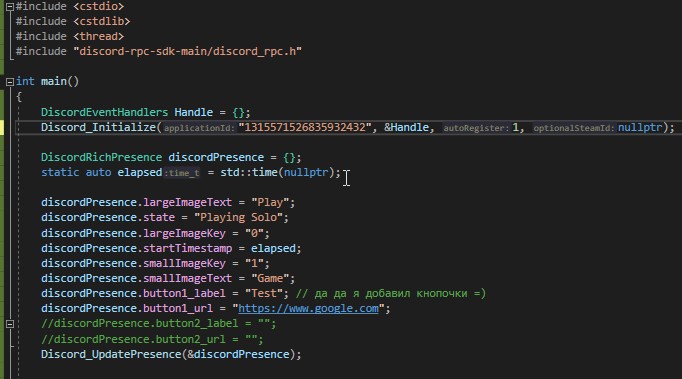Click the largeImageText member
The width and height of the screenshot is (682, 379).
tap(187, 202)
